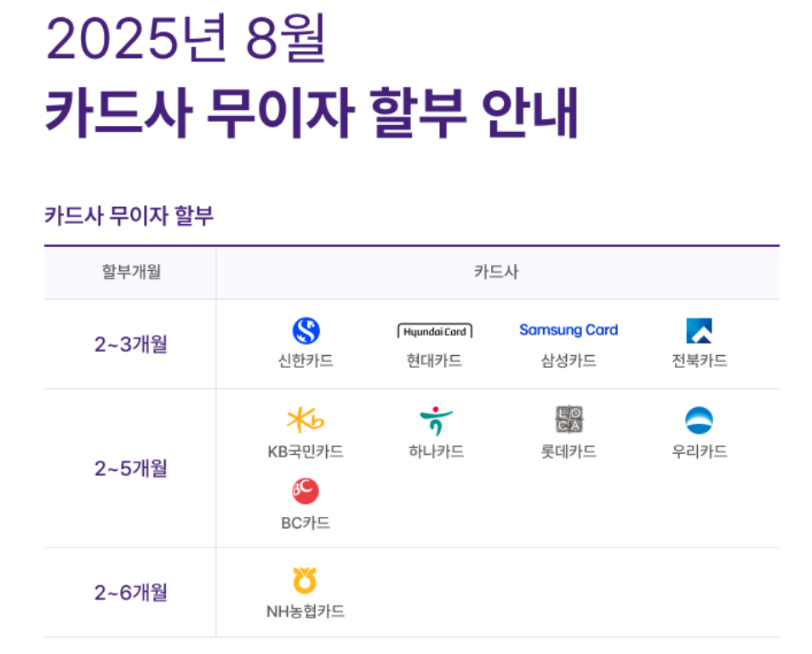
Task: Select the 신한카드 label
Action: (x=306, y=361)
